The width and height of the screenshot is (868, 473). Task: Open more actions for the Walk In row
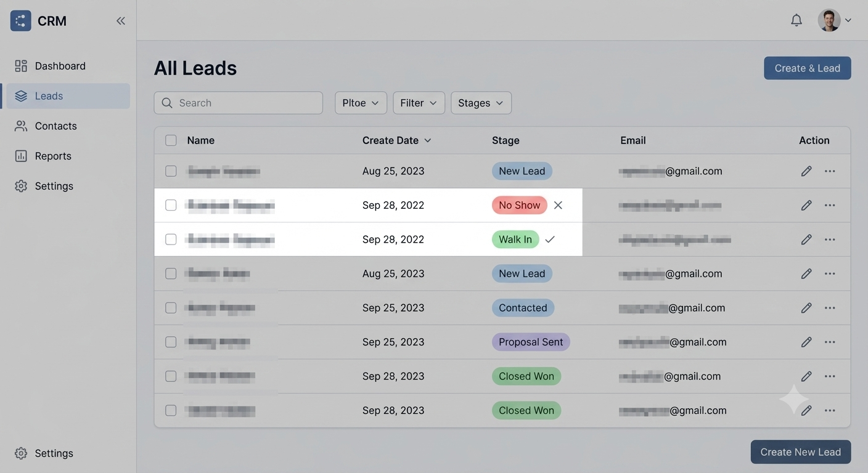(x=830, y=240)
